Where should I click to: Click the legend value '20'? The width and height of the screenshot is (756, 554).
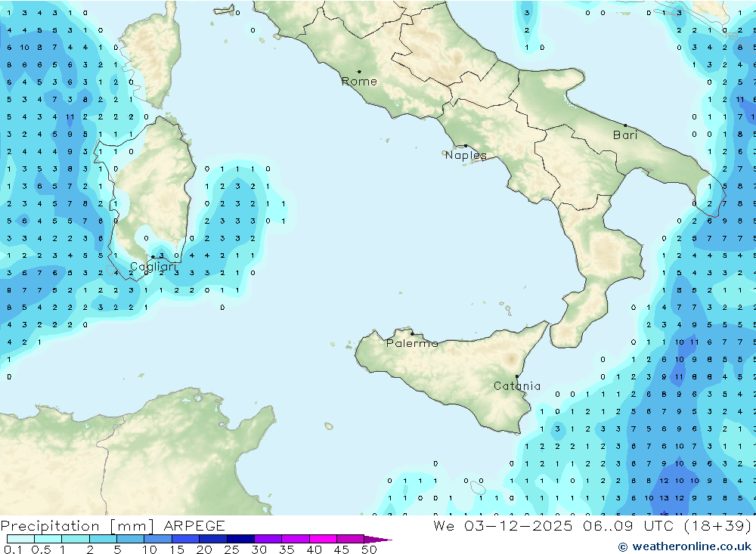pyautogui.click(x=204, y=549)
